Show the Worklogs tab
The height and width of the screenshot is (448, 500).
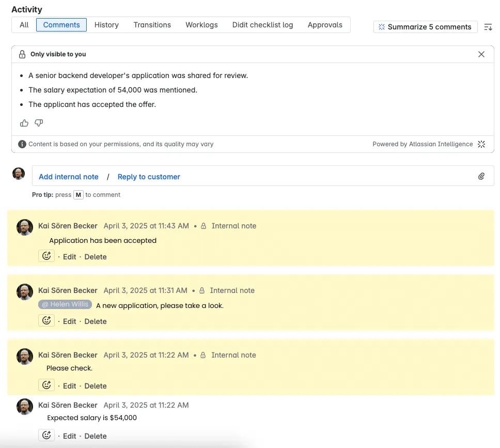point(201,25)
